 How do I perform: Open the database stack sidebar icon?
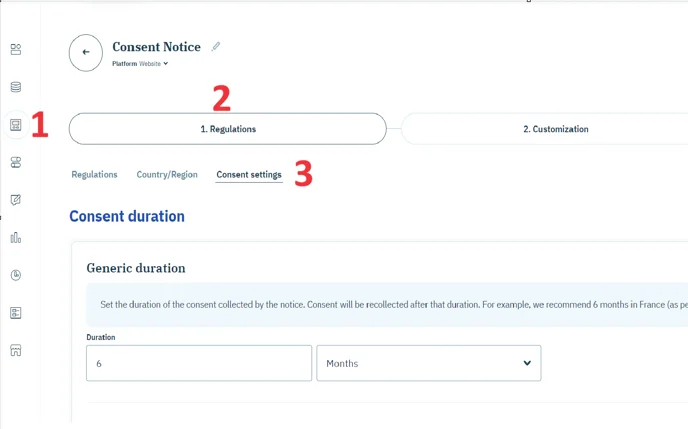[16, 87]
